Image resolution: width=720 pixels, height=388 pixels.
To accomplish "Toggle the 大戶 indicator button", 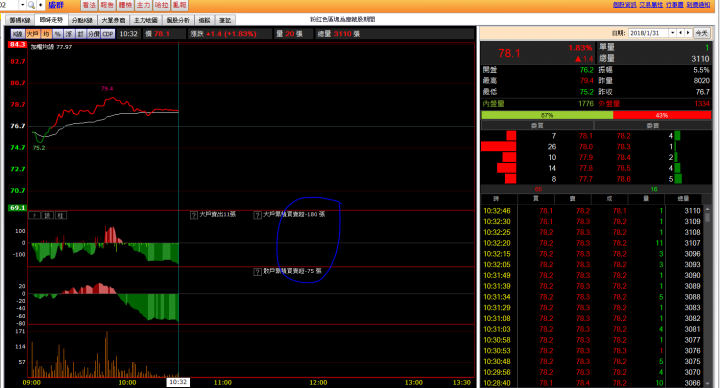I will point(33,34).
